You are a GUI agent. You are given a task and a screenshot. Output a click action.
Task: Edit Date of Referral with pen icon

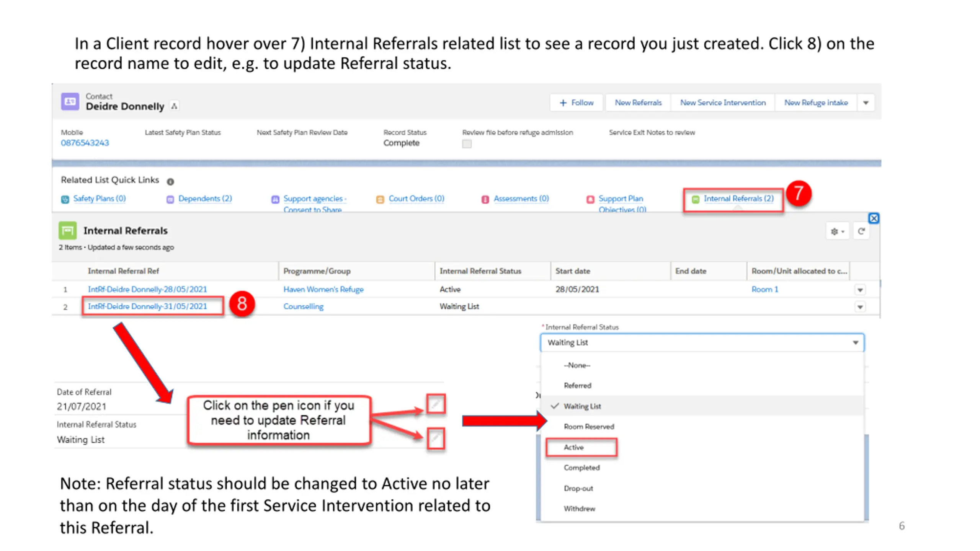[436, 404]
